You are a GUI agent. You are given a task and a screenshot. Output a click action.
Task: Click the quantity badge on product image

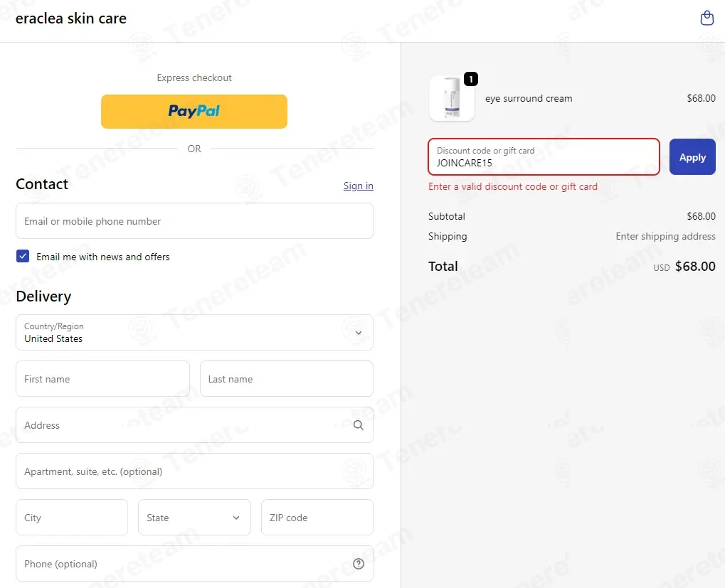click(471, 79)
